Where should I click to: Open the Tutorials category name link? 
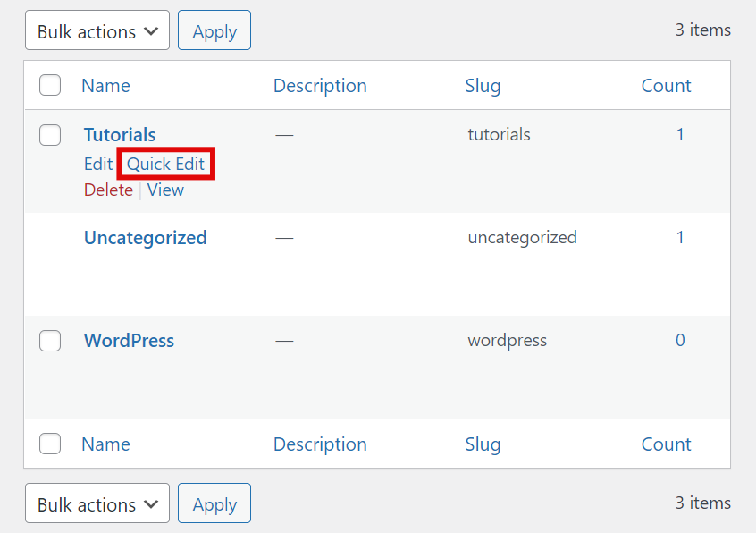click(x=119, y=134)
